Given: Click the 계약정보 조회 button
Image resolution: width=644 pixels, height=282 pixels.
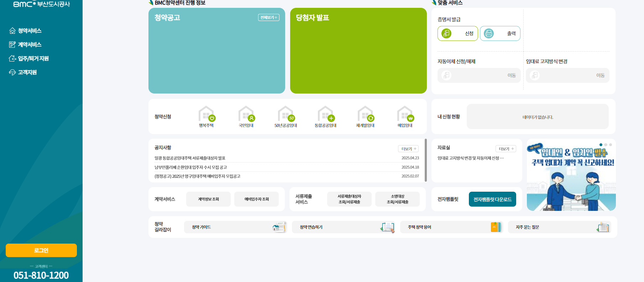Looking at the screenshot, I should tap(208, 199).
